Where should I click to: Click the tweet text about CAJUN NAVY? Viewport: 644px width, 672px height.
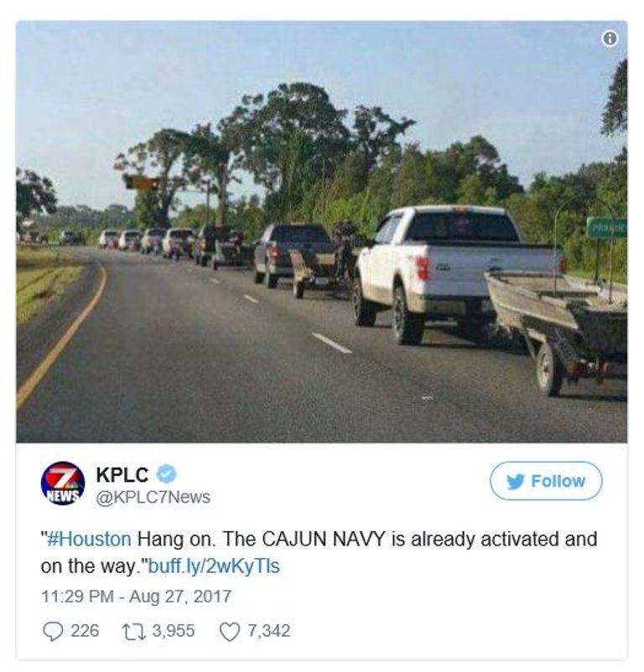click(x=319, y=552)
